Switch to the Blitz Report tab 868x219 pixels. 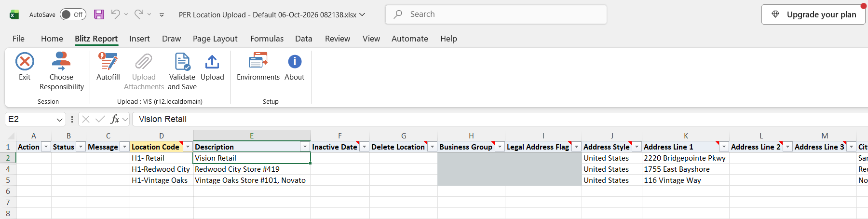[x=96, y=39]
